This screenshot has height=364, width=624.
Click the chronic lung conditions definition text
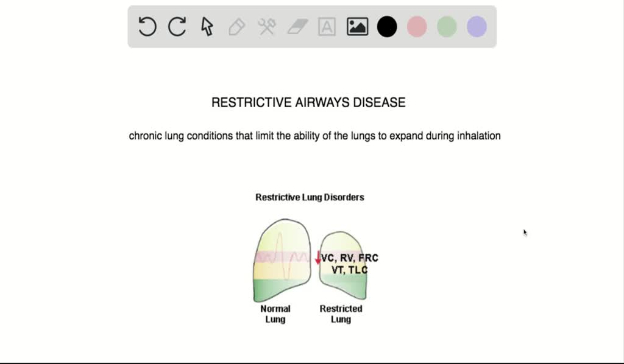pos(313,136)
